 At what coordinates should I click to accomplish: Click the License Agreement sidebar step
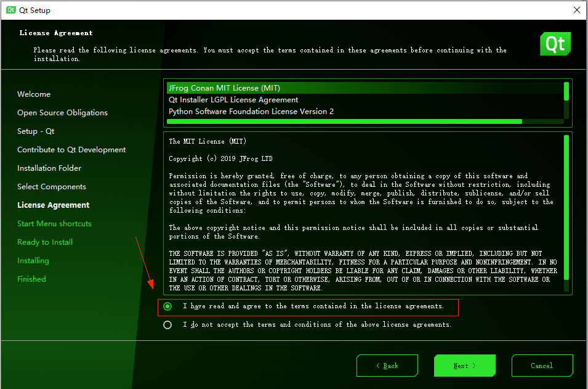tap(53, 205)
